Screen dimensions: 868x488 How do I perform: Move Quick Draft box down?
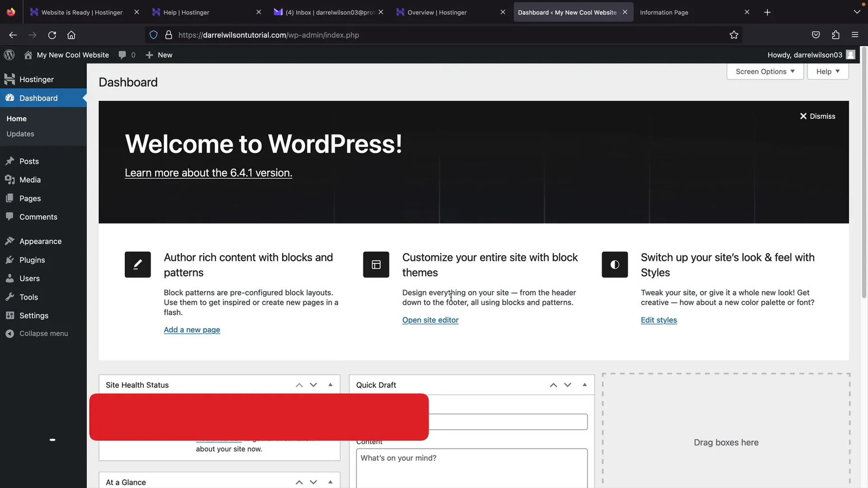coord(568,385)
